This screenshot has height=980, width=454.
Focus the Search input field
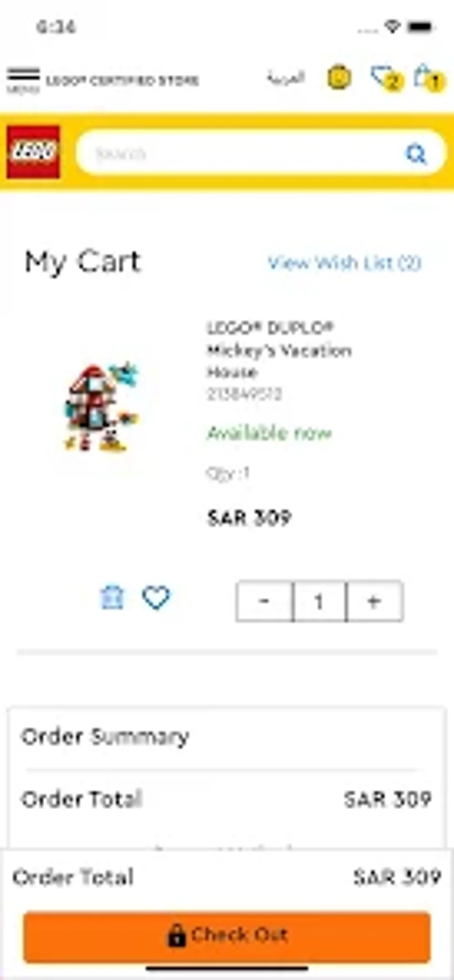260,153
